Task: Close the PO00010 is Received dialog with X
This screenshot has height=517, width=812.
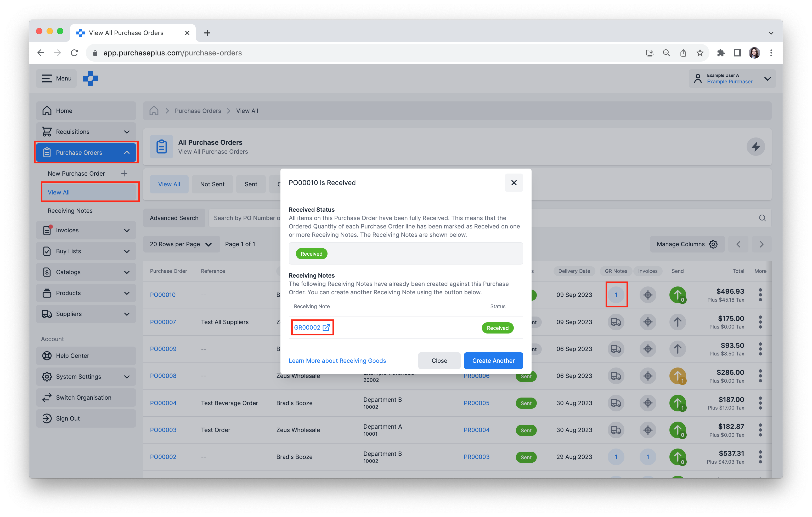Action: [x=514, y=183]
